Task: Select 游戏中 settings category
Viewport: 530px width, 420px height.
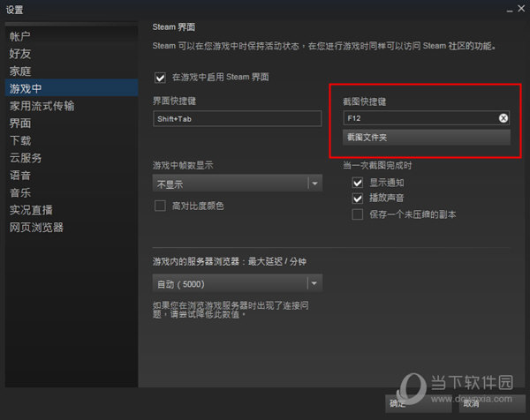Action: pyautogui.click(x=72, y=88)
